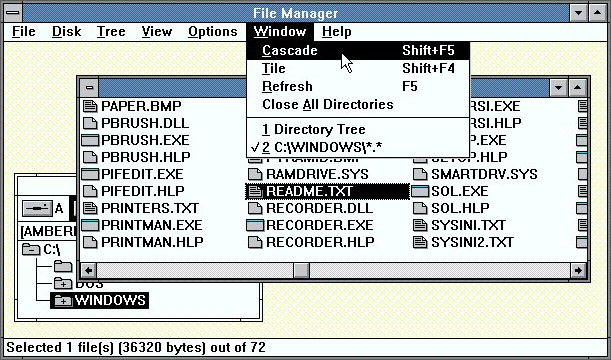Select the SYSINI.TXT document icon
This screenshot has height=360, width=611.
420,225
